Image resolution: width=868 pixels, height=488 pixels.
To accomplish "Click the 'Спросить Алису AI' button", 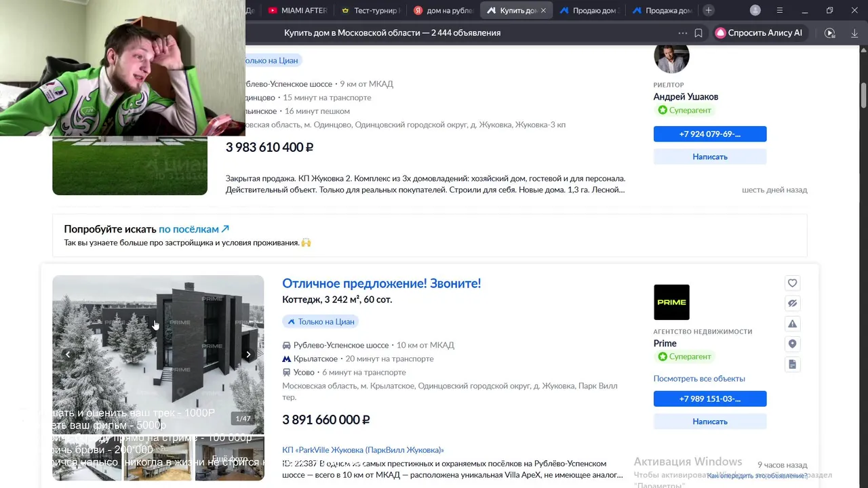I will click(759, 33).
